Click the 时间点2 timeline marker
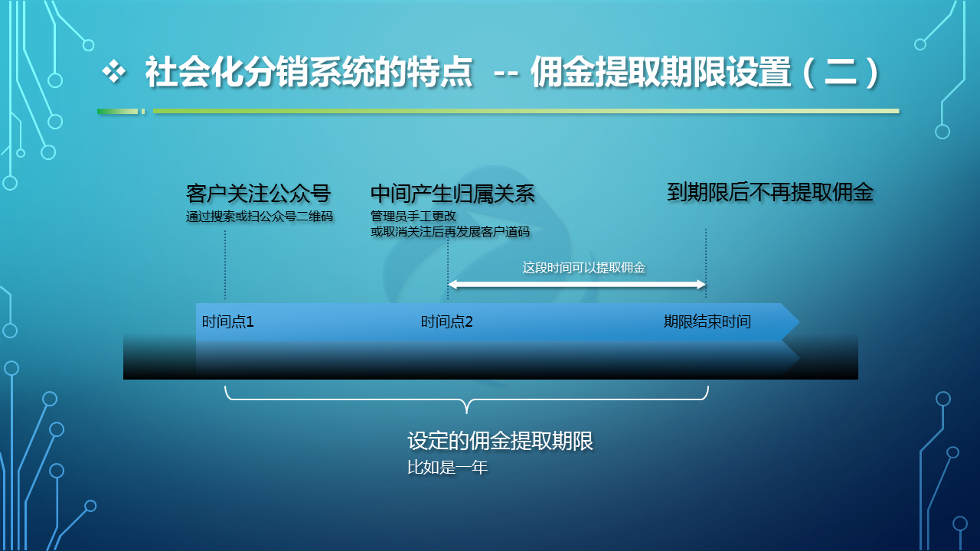The image size is (980, 551). [x=447, y=322]
